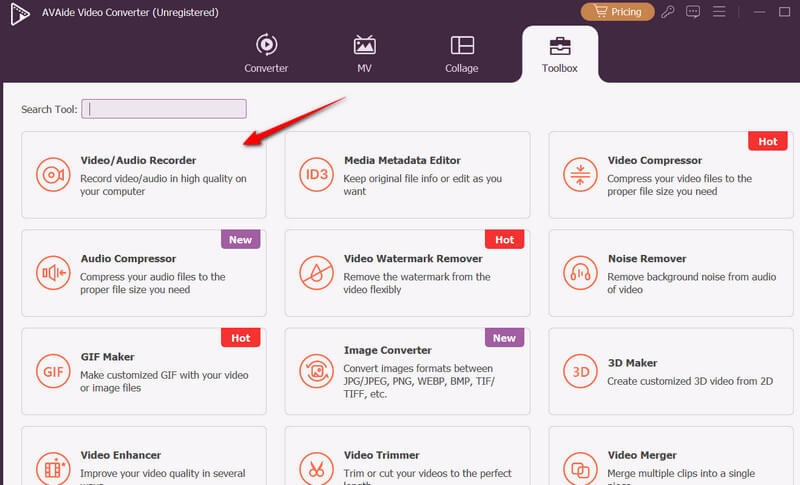Screen dimensions: 800x485
Task: Open the hamburger menu icon
Action: click(x=719, y=11)
